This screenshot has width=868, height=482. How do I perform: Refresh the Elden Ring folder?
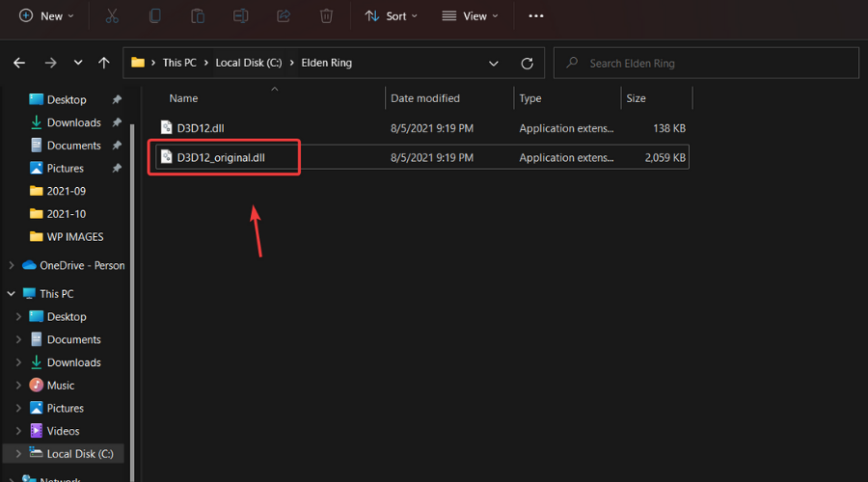(x=527, y=63)
